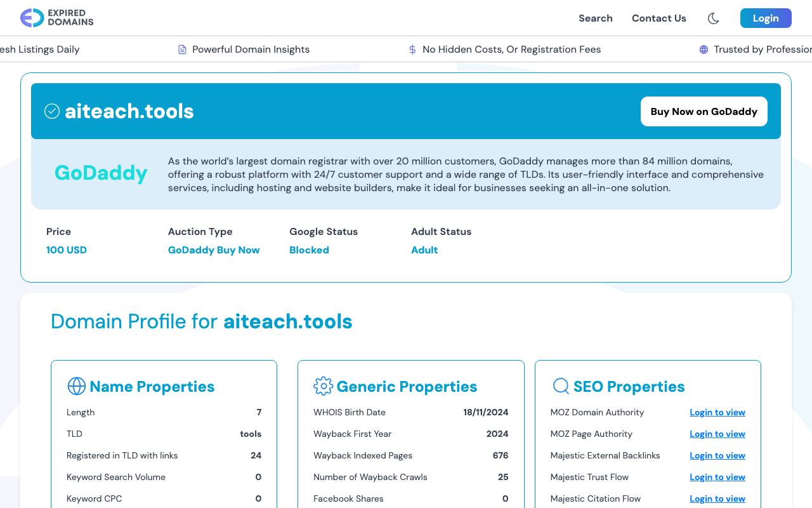Click the Name Properties heading
This screenshot has height=508, width=812.
click(x=152, y=386)
